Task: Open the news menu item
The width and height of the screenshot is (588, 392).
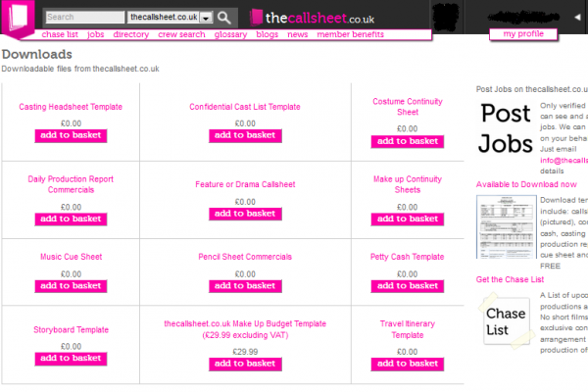Action: point(297,34)
